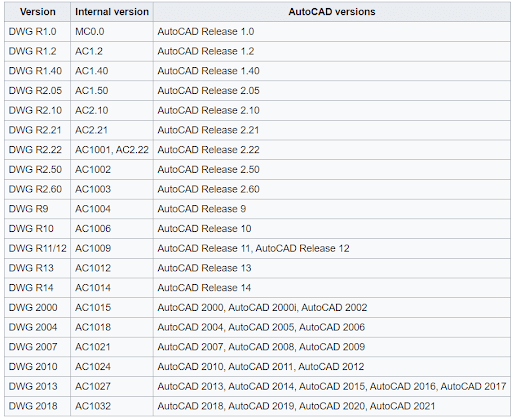Select the 'DWG R10' cell

coord(37,229)
